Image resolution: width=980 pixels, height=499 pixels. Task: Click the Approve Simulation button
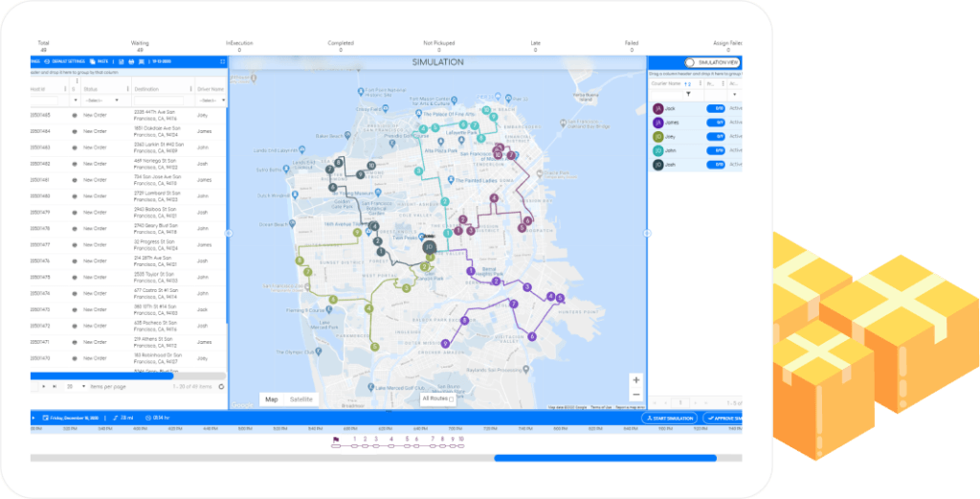724,419
